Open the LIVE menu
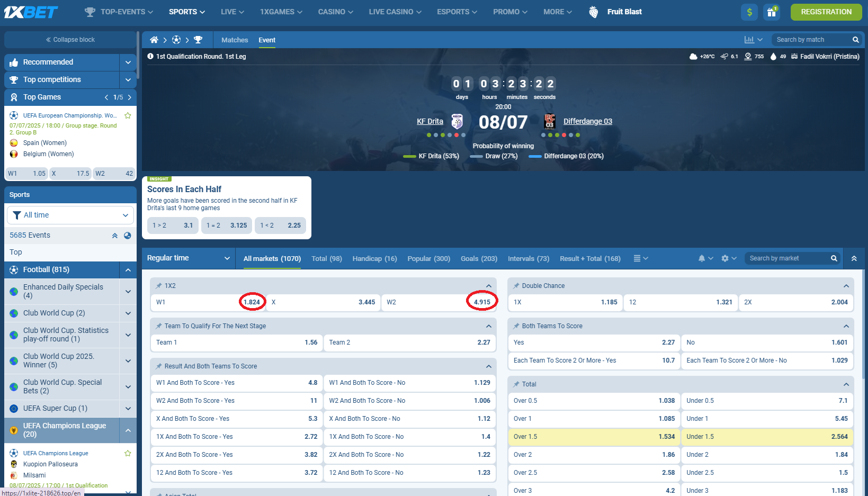 (x=232, y=12)
